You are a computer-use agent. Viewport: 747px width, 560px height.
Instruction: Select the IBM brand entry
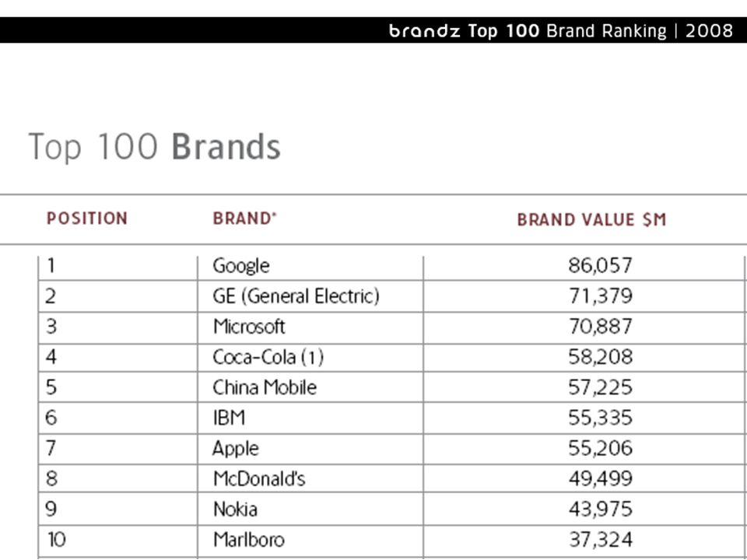(x=229, y=418)
